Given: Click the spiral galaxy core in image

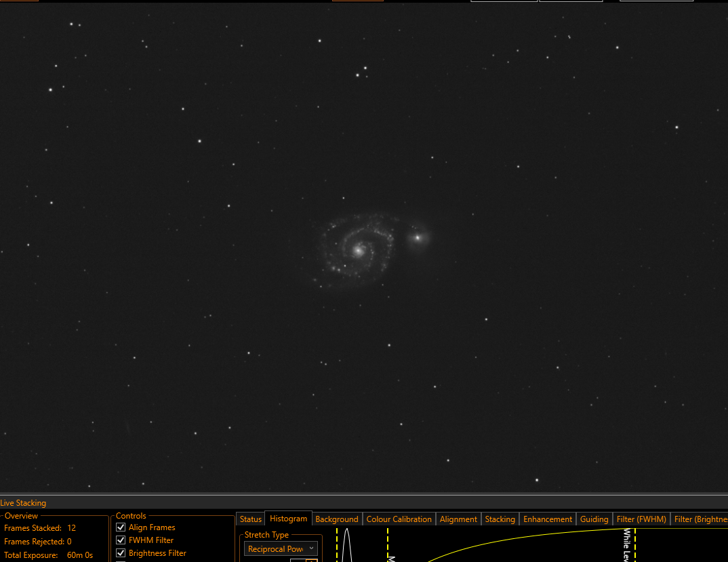Looking at the screenshot, I should pos(358,251).
